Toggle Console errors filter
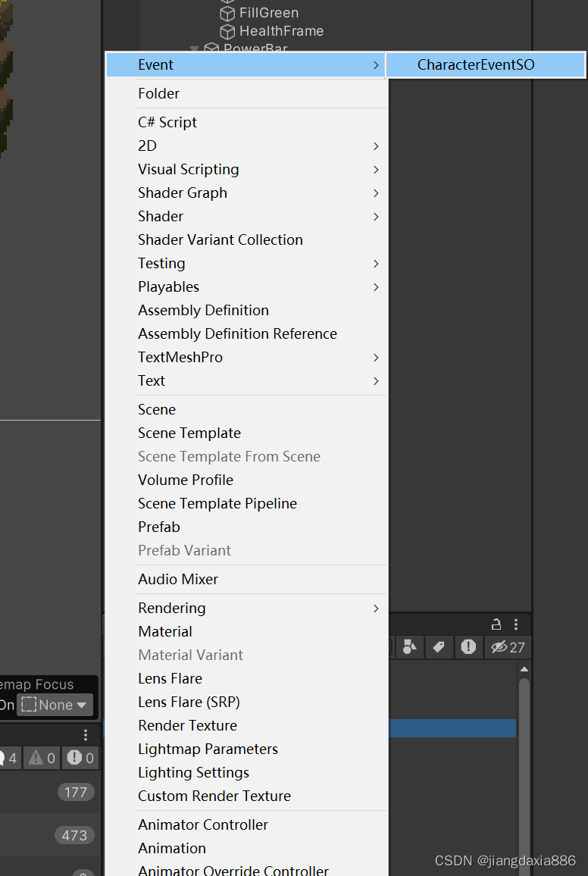The height and width of the screenshot is (876, 588). coord(80,758)
